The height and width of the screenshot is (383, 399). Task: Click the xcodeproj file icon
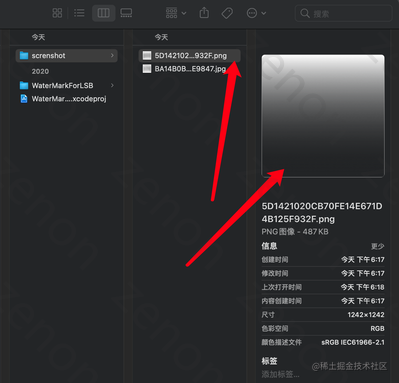point(24,99)
